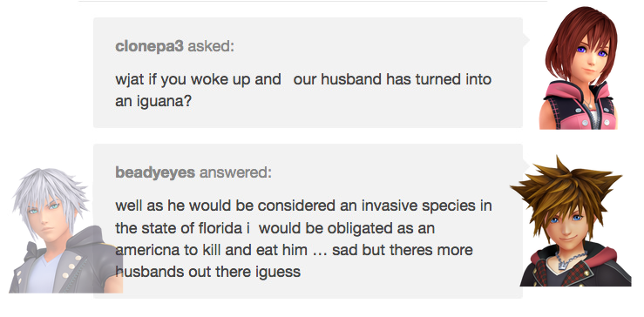Click the speech bubble pointer beside Sora's avatar
The image size is (644, 317).
pyautogui.click(x=526, y=165)
